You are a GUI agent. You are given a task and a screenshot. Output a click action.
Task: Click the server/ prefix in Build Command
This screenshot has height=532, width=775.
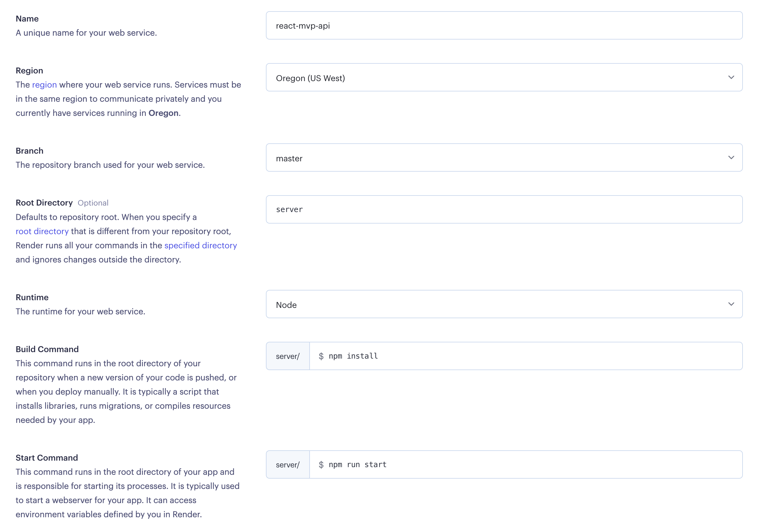pyautogui.click(x=287, y=356)
